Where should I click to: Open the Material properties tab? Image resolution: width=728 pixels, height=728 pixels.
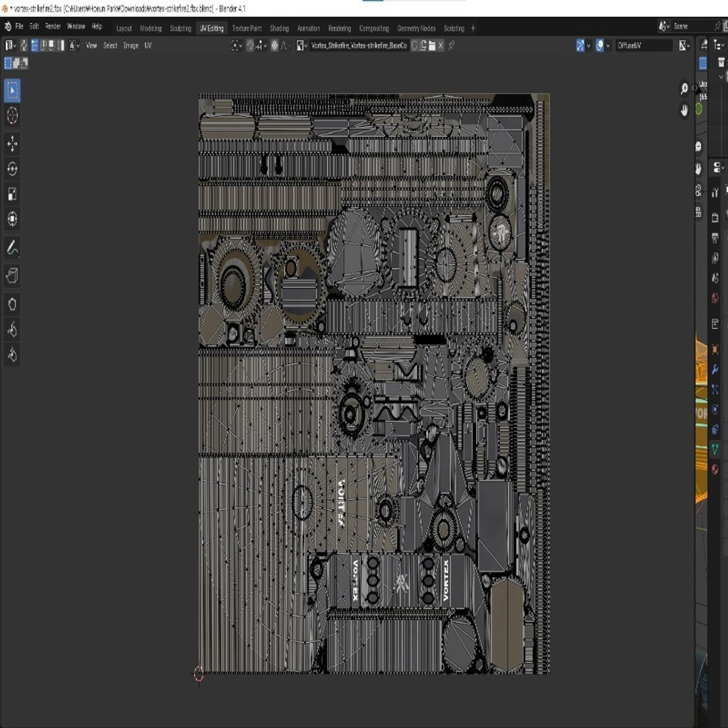(715, 469)
